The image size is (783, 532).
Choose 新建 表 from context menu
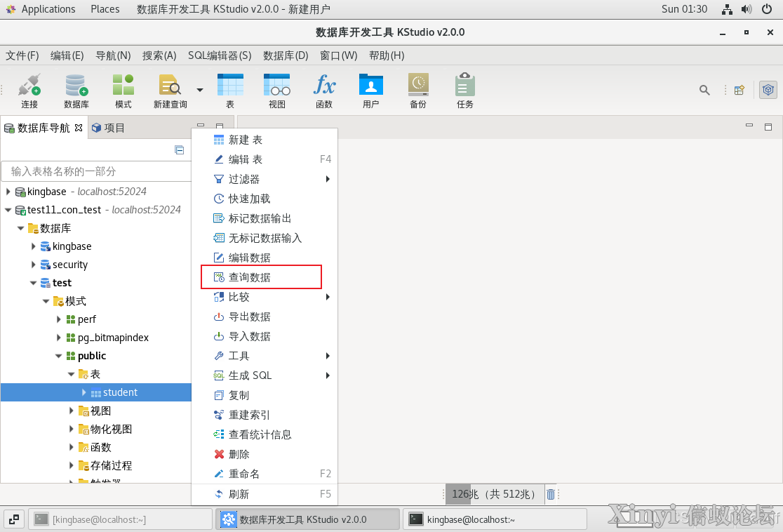pos(265,140)
